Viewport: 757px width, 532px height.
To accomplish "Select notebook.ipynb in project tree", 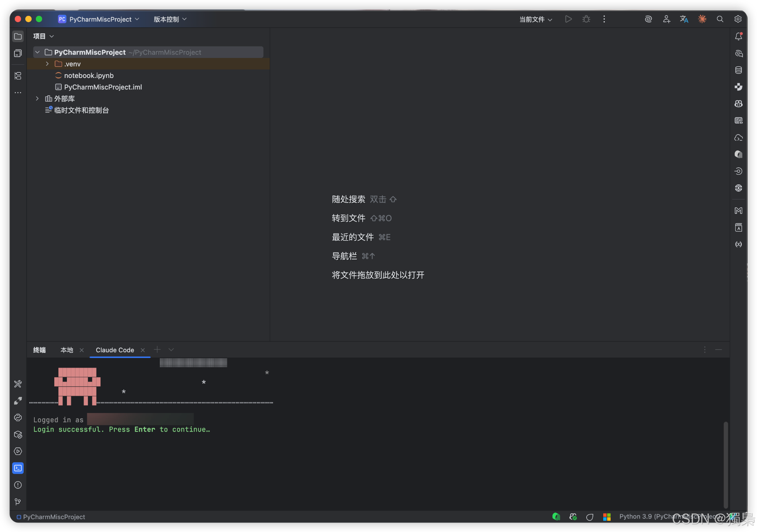I will [89, 75].
